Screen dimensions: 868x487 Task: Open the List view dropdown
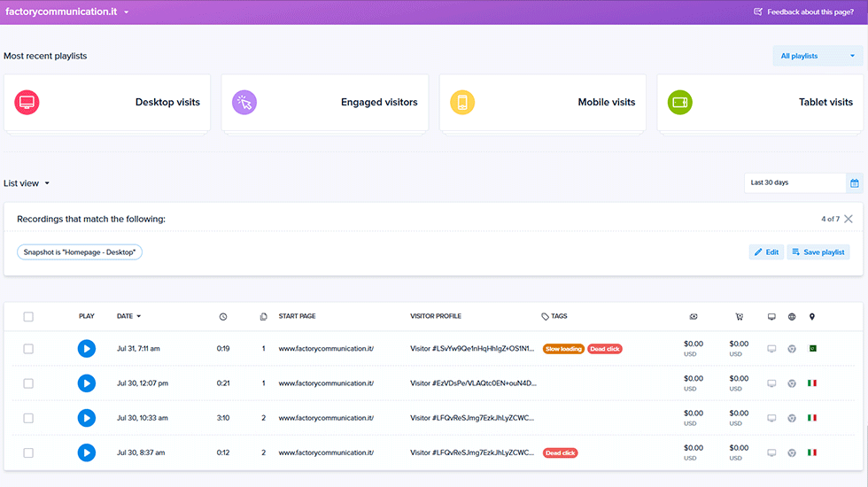coord(27,183)
